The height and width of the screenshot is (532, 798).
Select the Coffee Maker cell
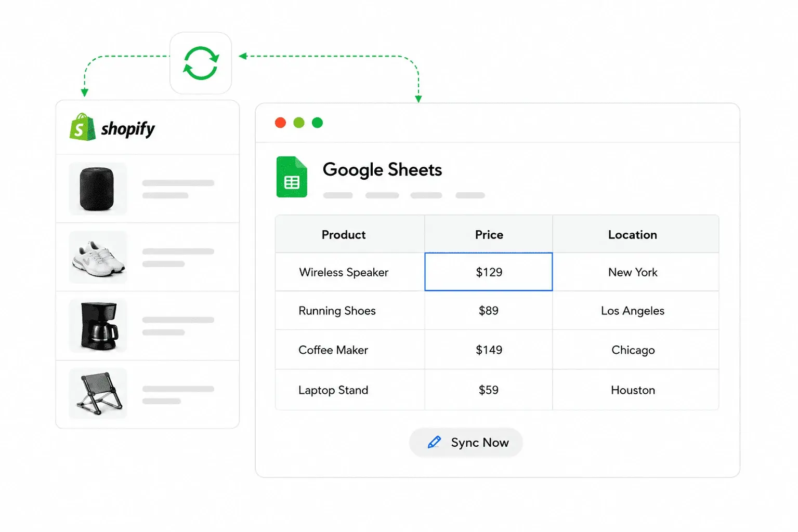[350, 350]
